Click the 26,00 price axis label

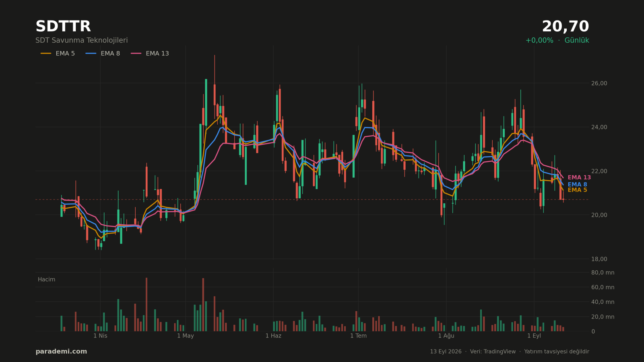[x=599, y=83]
